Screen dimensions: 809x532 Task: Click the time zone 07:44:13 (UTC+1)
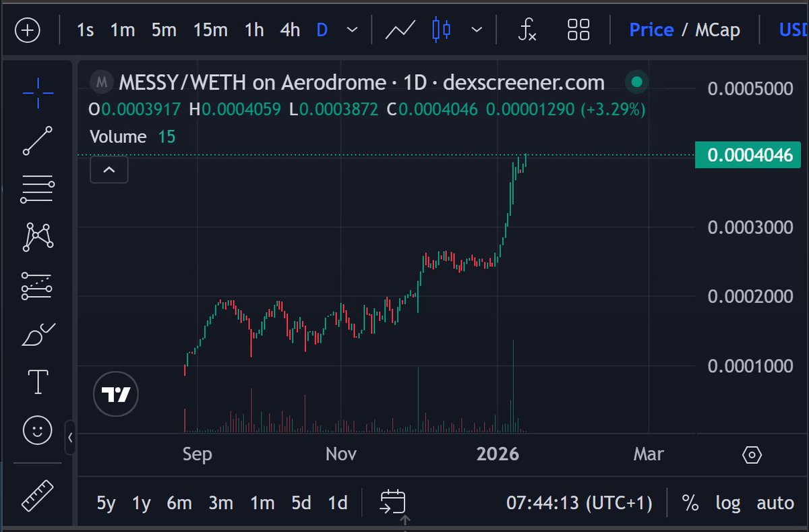tap(579, 503)
